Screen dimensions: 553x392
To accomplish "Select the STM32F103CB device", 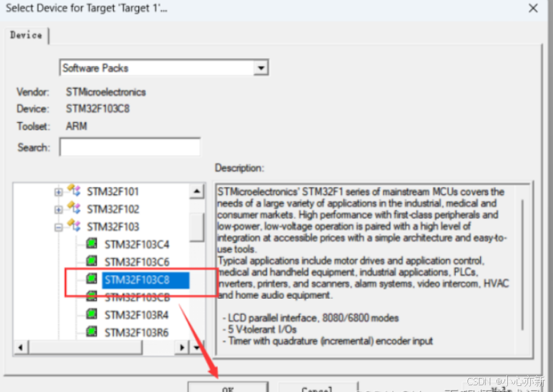I will [x=137, y=298].
